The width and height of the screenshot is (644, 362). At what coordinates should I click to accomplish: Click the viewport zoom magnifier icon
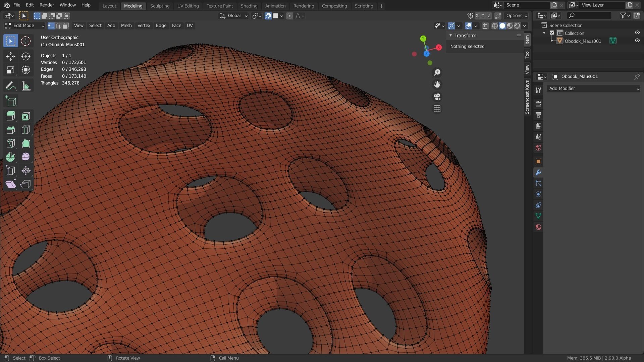coord(437,72)
